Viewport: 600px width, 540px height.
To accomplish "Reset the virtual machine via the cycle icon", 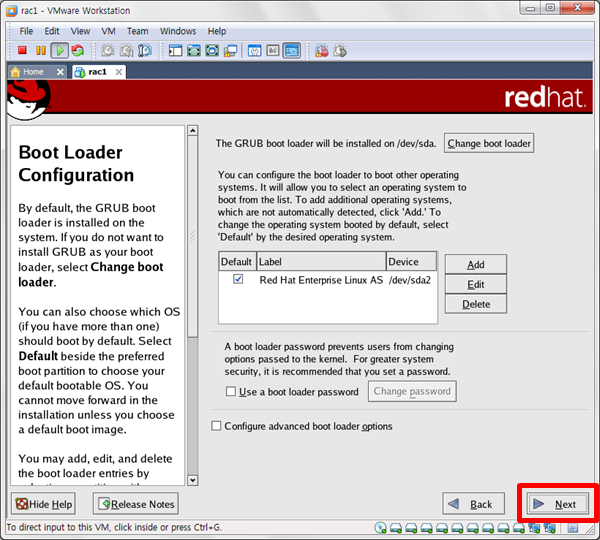I will pyautogui.click(x=78, y=50).
